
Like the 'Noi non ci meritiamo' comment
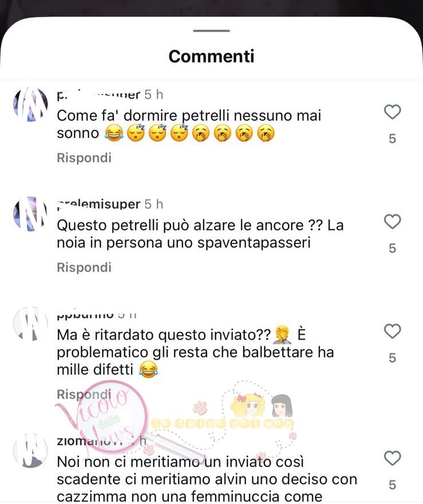[393, 458]
